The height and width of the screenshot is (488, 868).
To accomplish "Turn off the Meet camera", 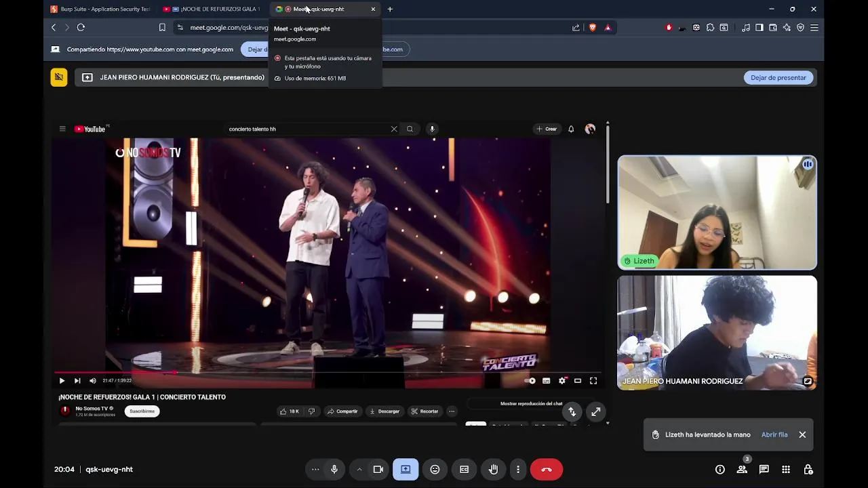I will pos(378,469).
